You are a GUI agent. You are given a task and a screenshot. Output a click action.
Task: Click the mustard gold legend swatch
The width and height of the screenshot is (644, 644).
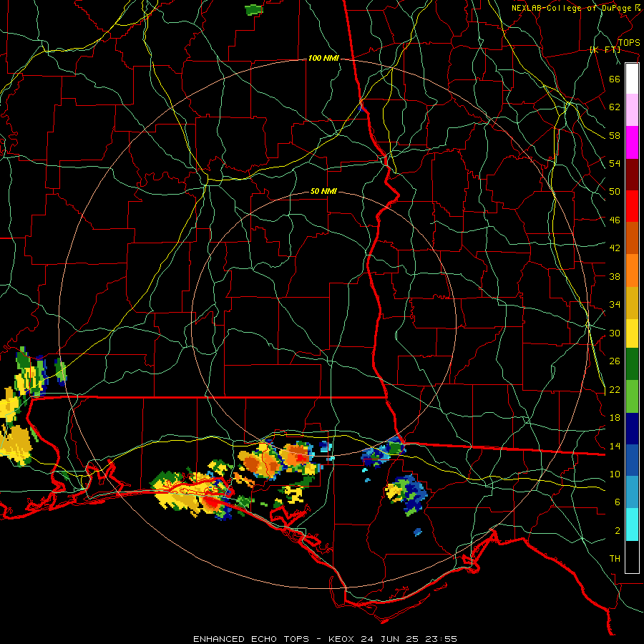pos(632,303)
